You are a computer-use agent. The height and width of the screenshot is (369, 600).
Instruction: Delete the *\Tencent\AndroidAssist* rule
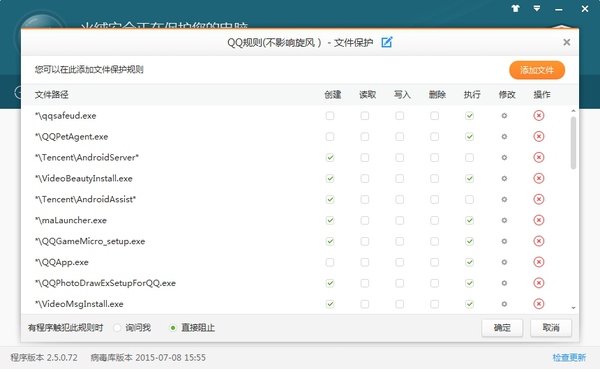[539, 199]
